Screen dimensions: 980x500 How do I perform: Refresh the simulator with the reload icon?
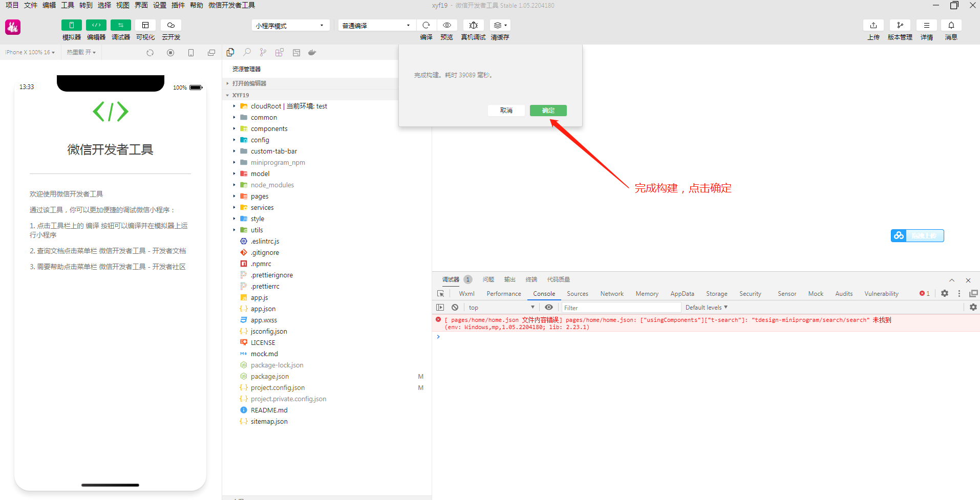tap(150, 53)
